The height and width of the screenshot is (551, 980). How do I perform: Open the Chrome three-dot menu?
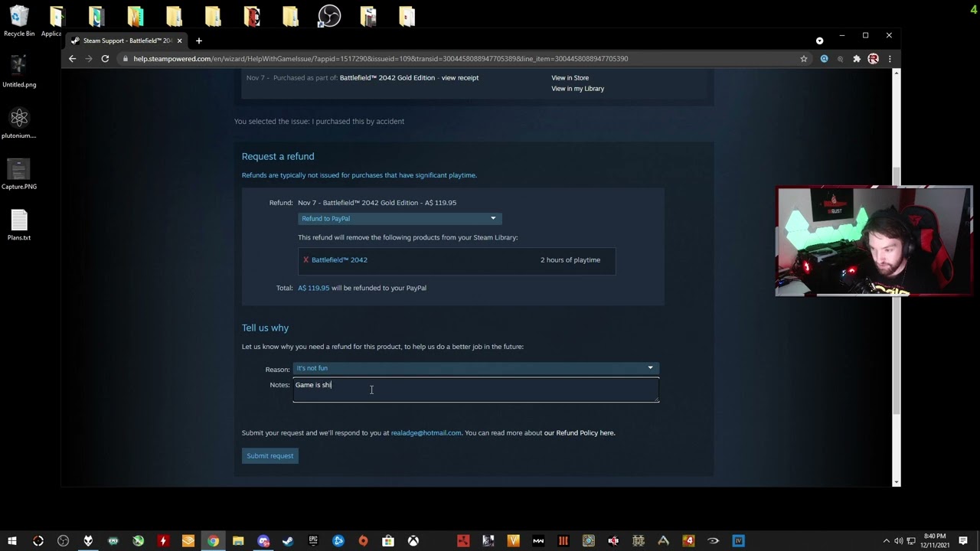tap(890, 59)
